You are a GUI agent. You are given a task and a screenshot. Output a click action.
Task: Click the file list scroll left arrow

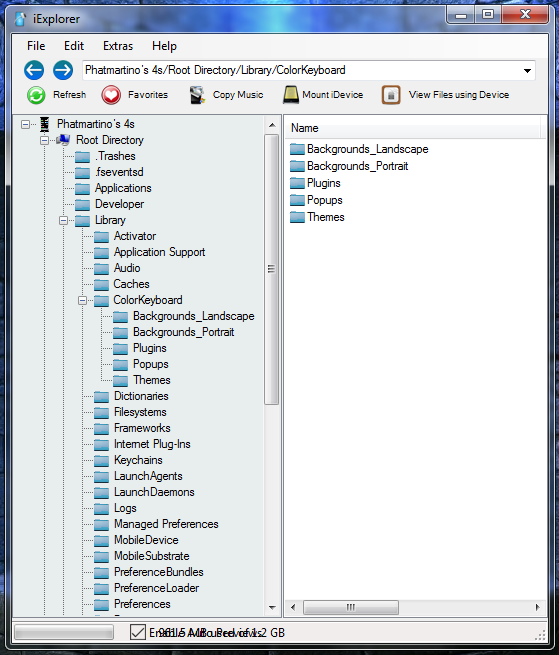[x=293, y=607]
